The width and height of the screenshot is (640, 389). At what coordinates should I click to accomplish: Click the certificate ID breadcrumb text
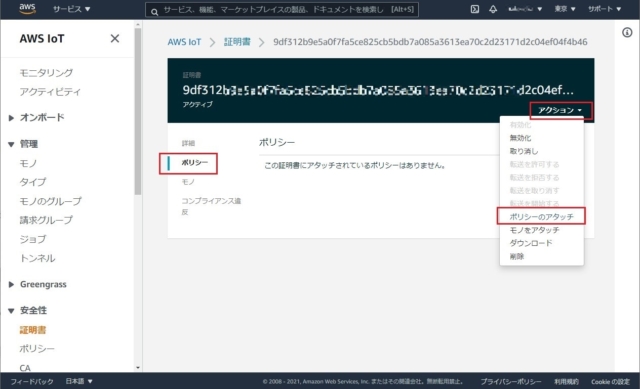(430, 42)
